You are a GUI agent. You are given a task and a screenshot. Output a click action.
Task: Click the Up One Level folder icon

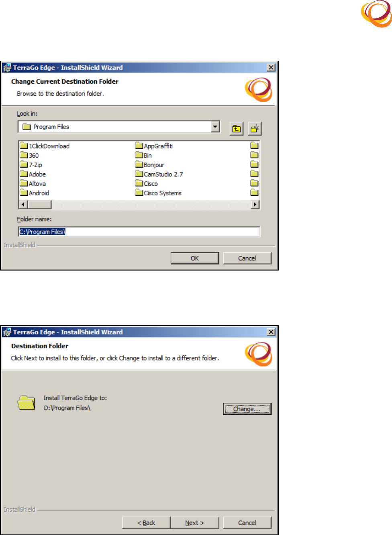pos(237,129)
